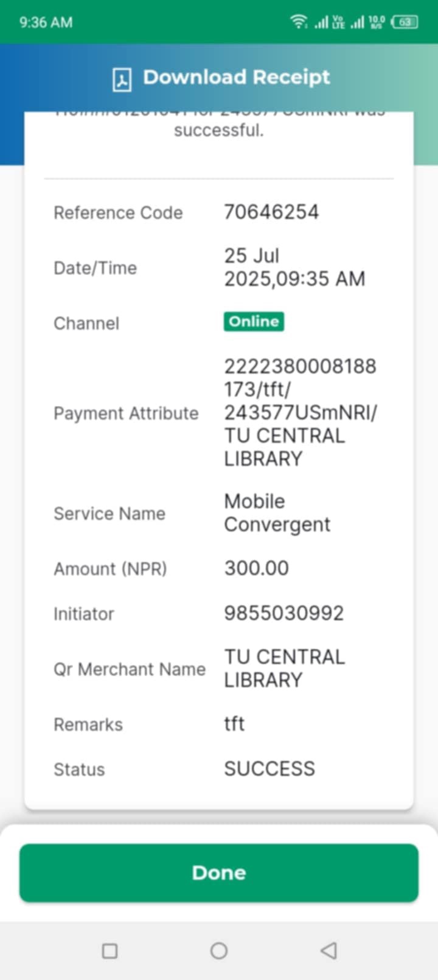Image resolution: width=438 pixels, height=980 pixels.
Task: Tap the Wi-Fi status icon
Action: (299, 22)
